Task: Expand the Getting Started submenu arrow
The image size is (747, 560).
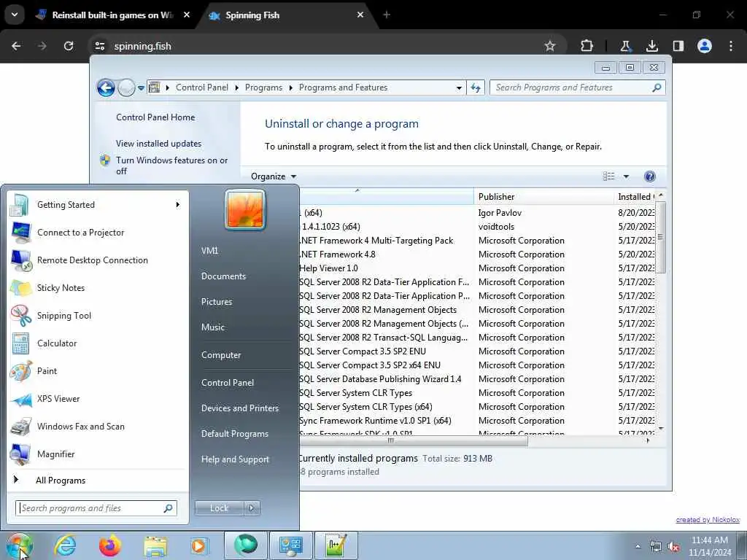Action: [178, 205]
